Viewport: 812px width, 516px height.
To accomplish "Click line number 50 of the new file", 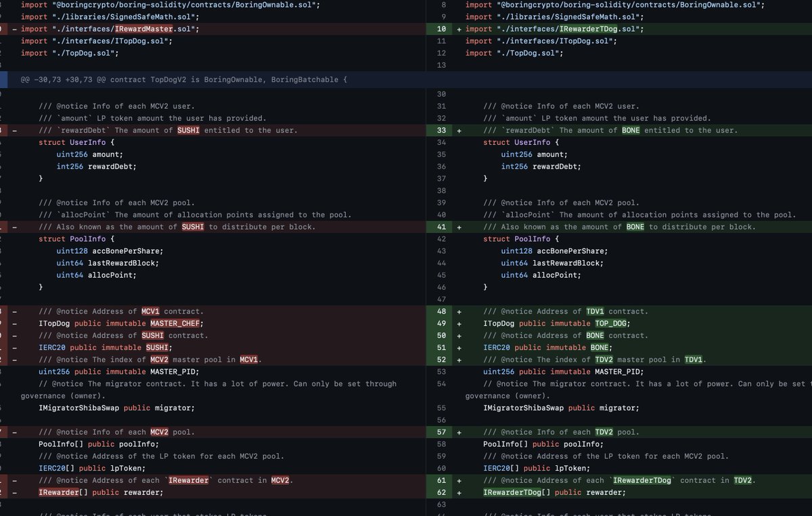I will (x=441, y=336).
